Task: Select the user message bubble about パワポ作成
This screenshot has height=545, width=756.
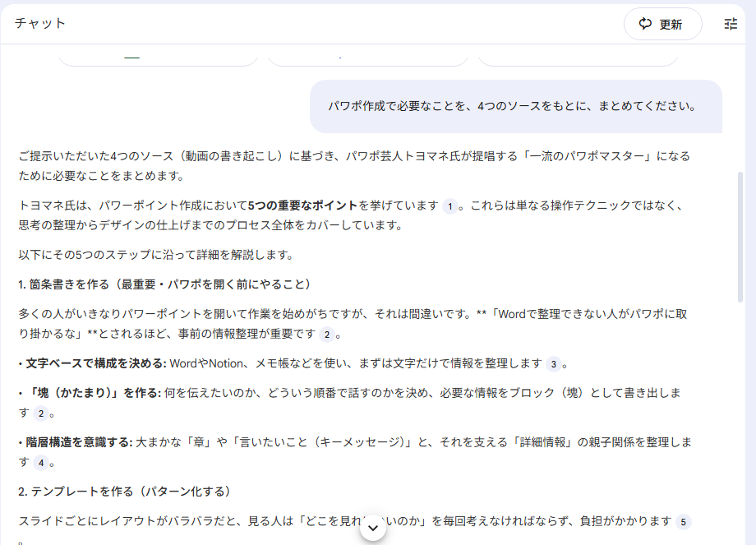Action: [x=515, y=106]
